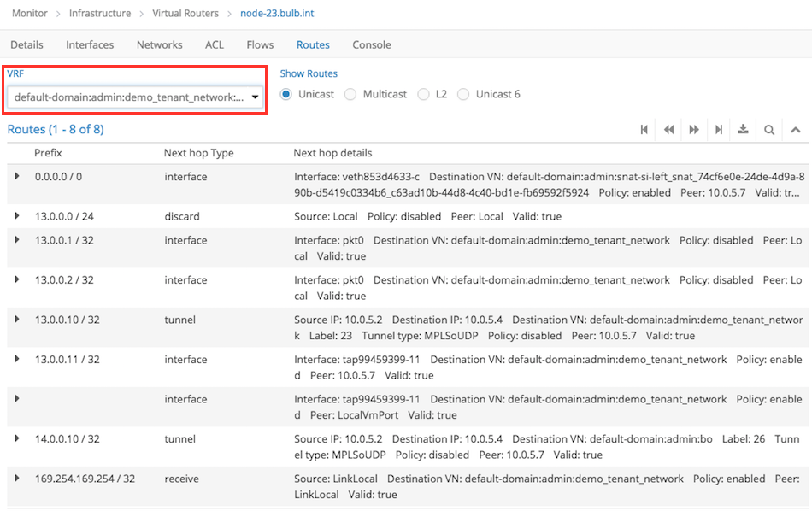This screenshot has width=812, height=511.
Task: Click the Peer: LocalVmPort route details
Action: click(x=549, y=407)
